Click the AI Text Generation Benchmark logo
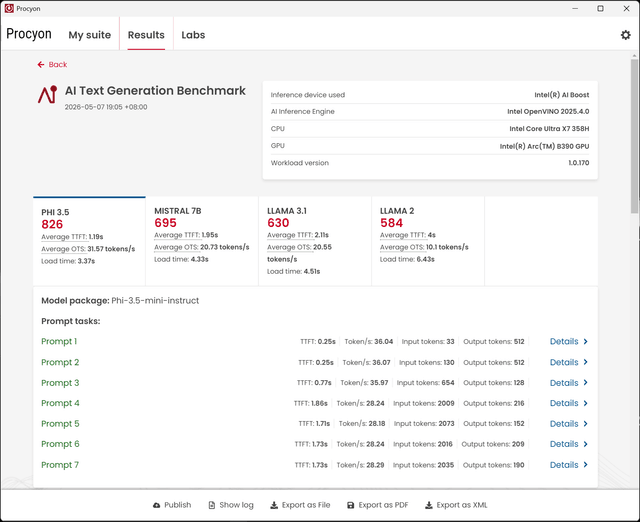 pos(47,94)
